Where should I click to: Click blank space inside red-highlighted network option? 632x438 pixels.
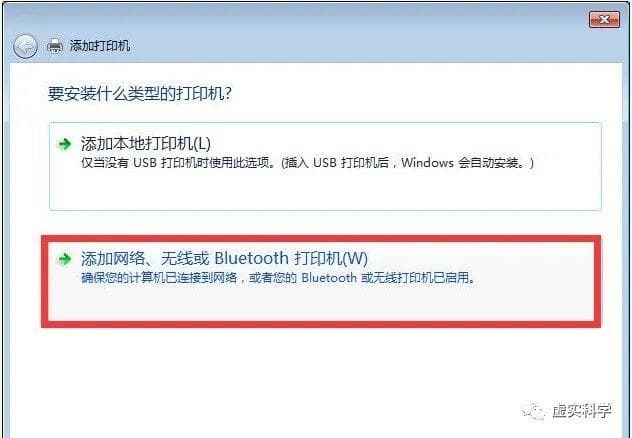(321, 302)
